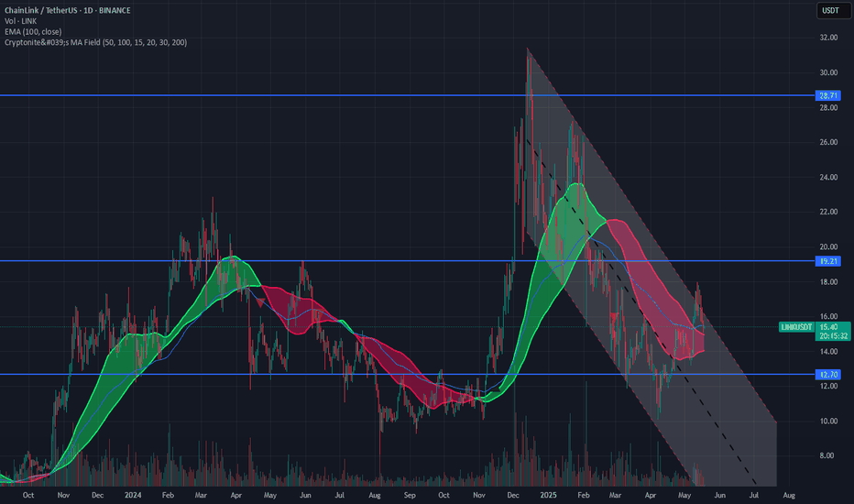Click the Sep label on time axis
Image resolution: width=854 pixels, height=504 pixels.
(x=410, y=495)
